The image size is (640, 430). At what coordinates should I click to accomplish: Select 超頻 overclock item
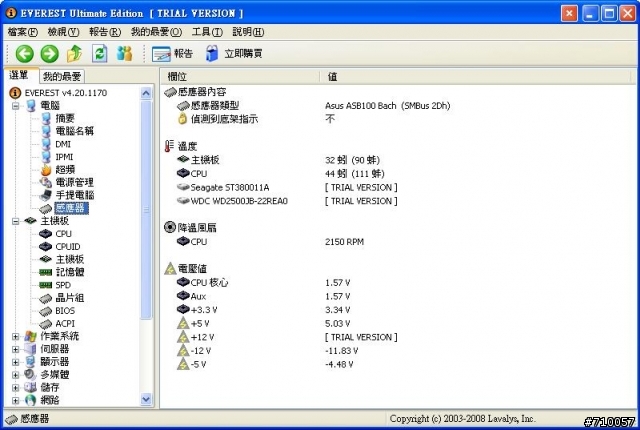[65, 170]
